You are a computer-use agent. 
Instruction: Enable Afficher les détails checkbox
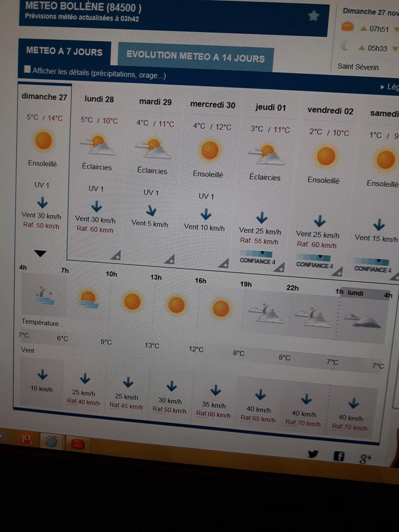click(x=27, y=69)
